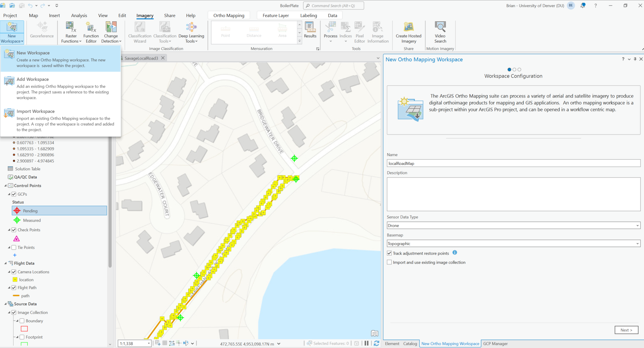Open the Analysis ribbon tab
Screen dimensions: 644x348
point(79,16)
